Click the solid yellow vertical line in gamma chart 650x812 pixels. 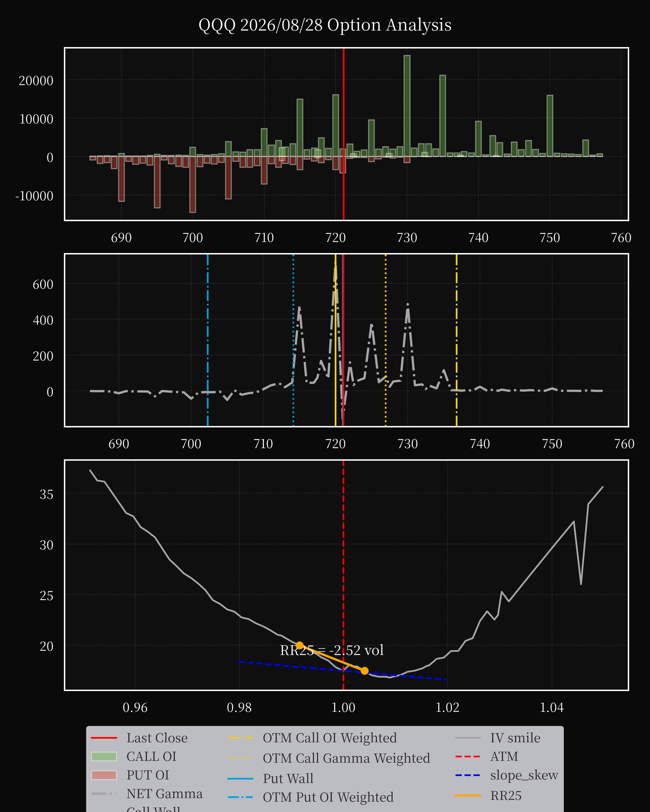[x=335, y=340]
